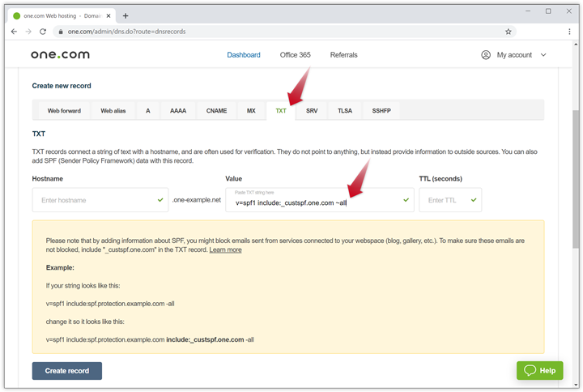The width and height of the screenshot is (583, 392).
Task: Select the TXT record tab
Action: [x=281, y=110]
